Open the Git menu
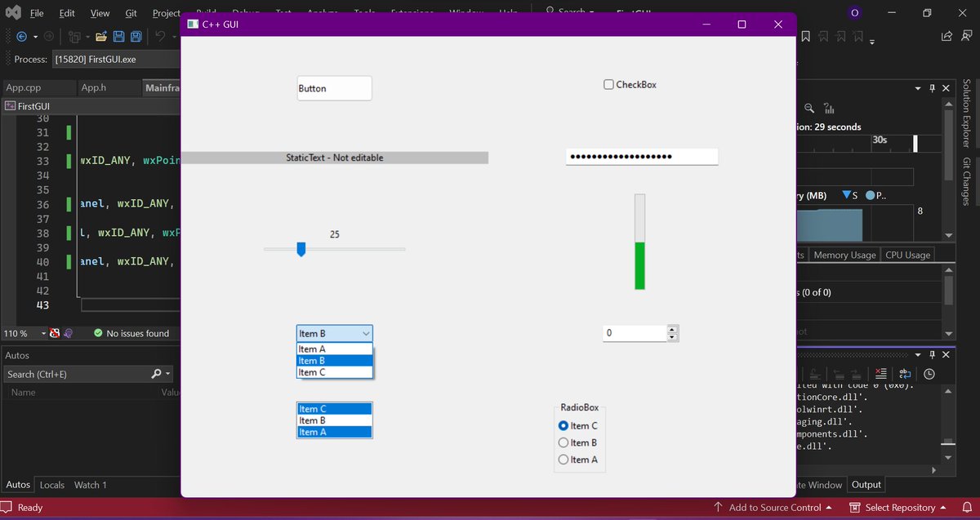 (131, 13)
